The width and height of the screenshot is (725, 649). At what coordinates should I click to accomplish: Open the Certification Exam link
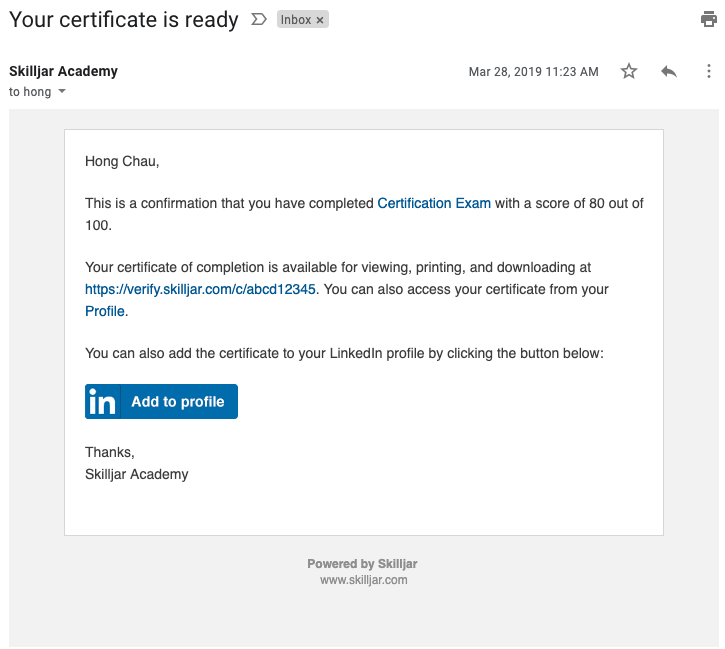pos(434,203)
